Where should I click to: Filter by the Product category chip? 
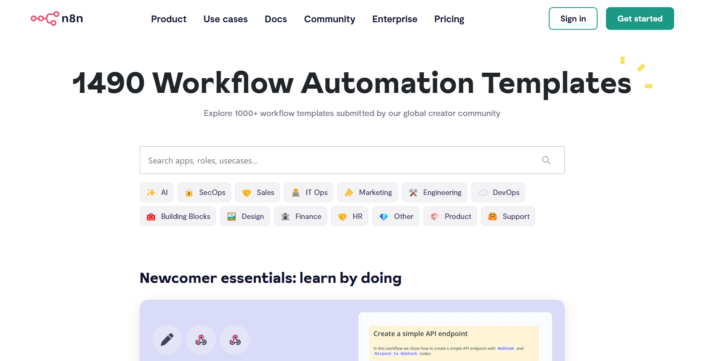(x=450, y=216)
